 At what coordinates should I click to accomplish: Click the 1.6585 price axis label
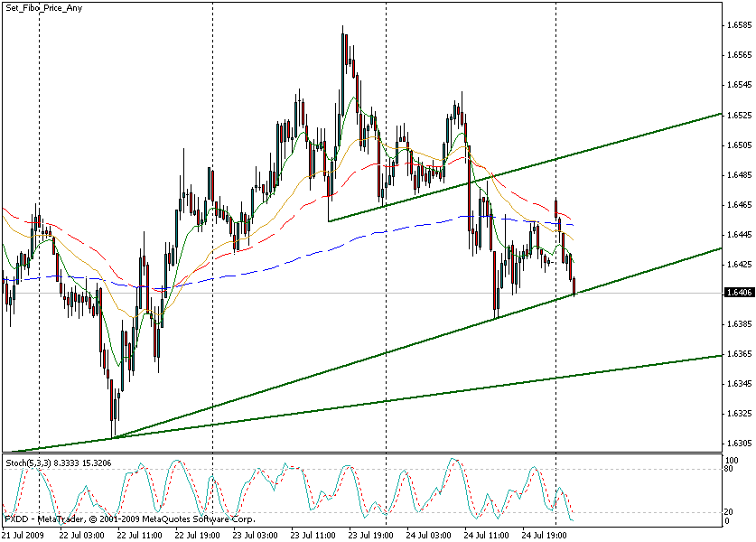click(x=738, y=26)
